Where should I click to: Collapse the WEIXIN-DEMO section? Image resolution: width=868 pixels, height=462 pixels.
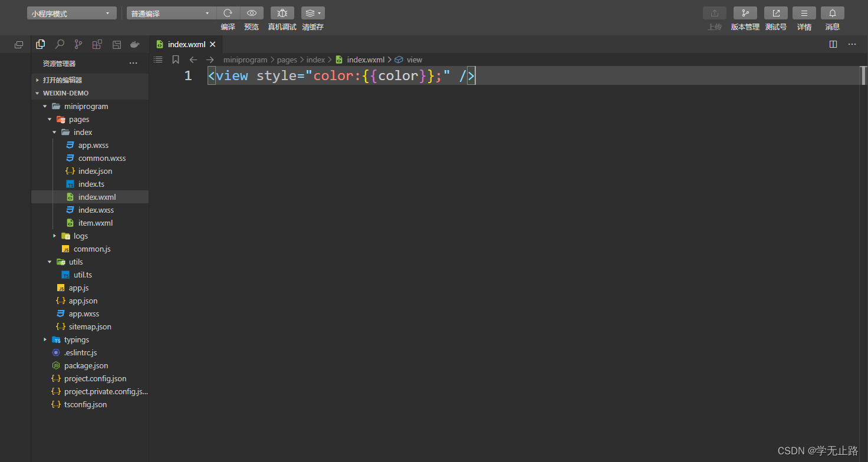point(90,93)
